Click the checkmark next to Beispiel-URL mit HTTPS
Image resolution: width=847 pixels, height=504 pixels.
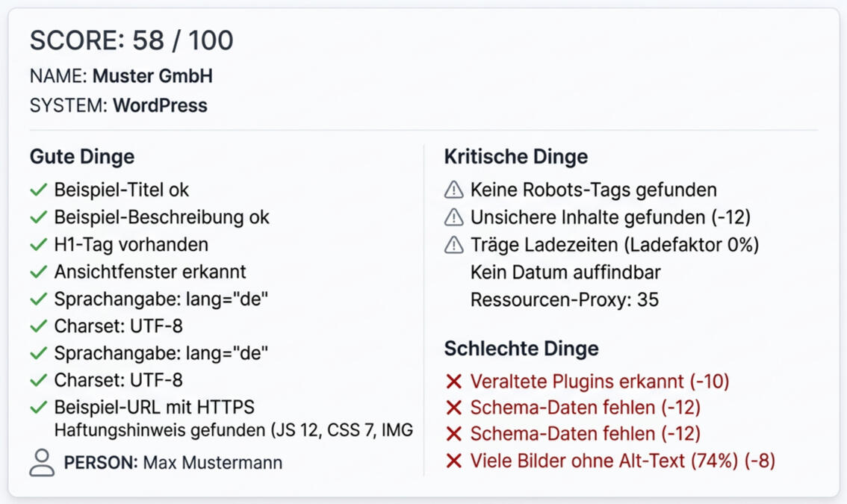tap(39, 408)
